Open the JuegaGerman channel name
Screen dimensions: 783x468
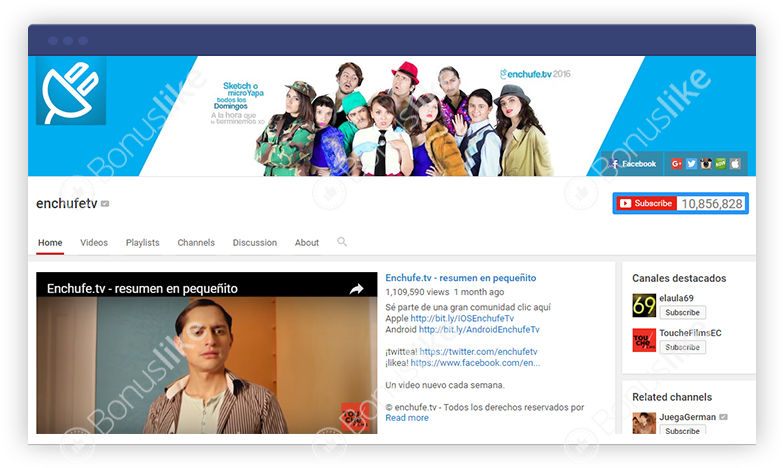click(687, 417)
